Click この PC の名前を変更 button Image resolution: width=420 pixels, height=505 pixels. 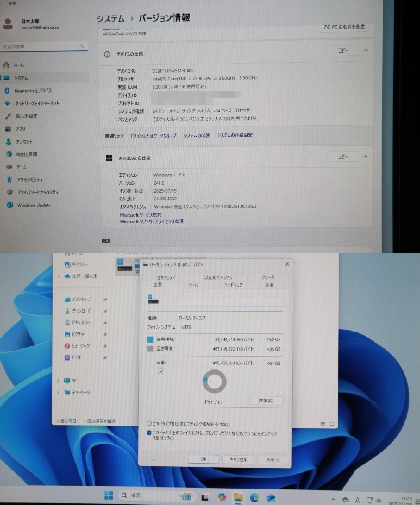pyautogui.click(x=344, y=27)
